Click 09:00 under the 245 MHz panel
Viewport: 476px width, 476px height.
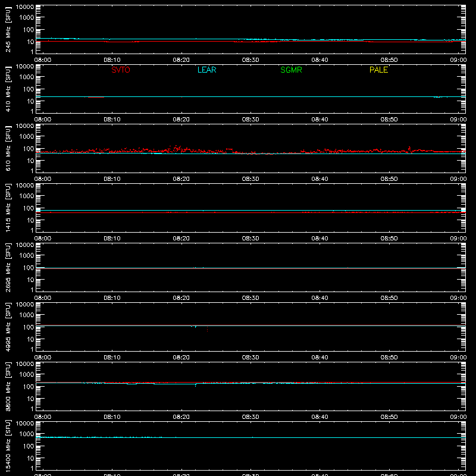click(458, 60)
